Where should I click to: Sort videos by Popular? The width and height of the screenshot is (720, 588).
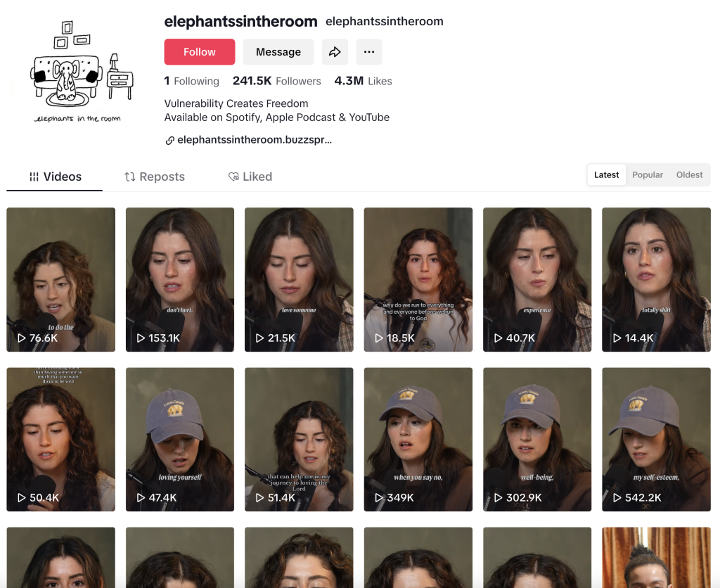pyautogui.click(x=647, y=175)
